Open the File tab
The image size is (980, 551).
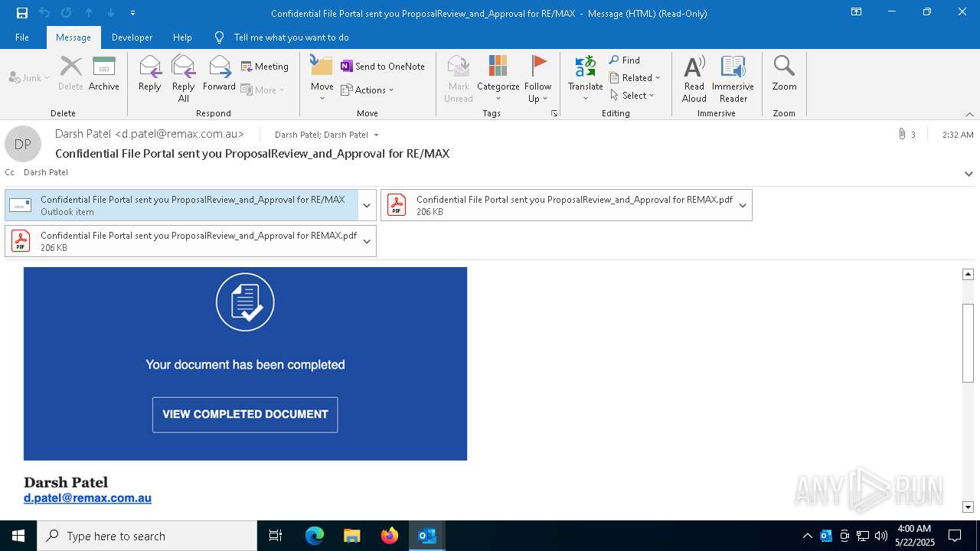(22, 37)
